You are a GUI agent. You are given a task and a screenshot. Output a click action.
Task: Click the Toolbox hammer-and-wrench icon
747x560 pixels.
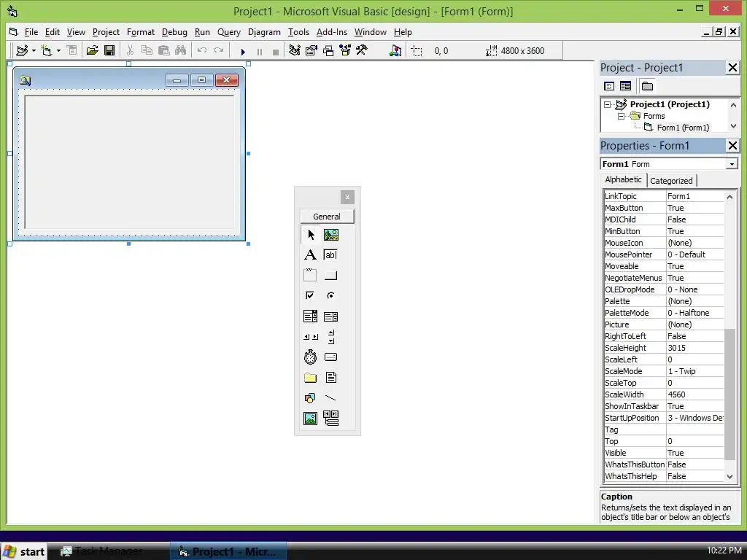(362, 50)
